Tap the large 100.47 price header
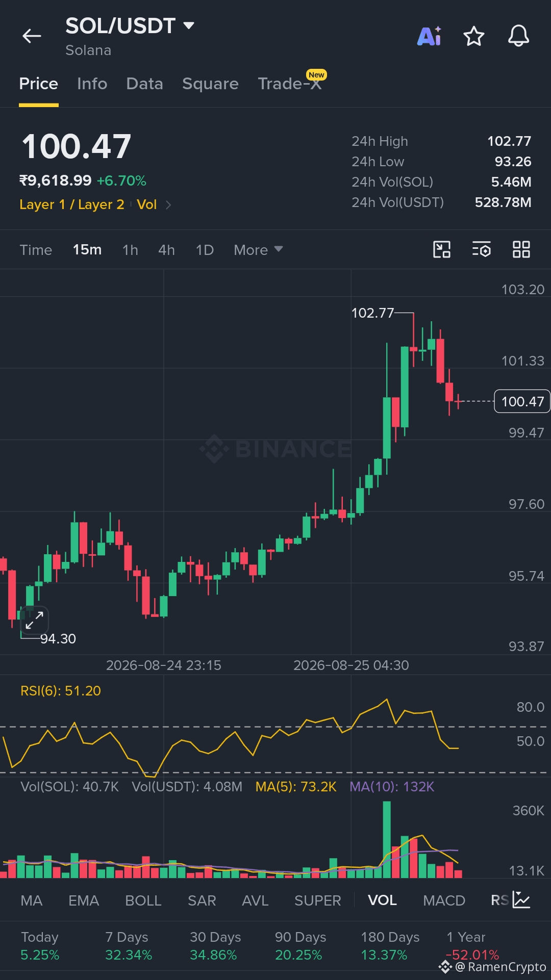This screenshot has height=980, width=551. tap(77, 147)
